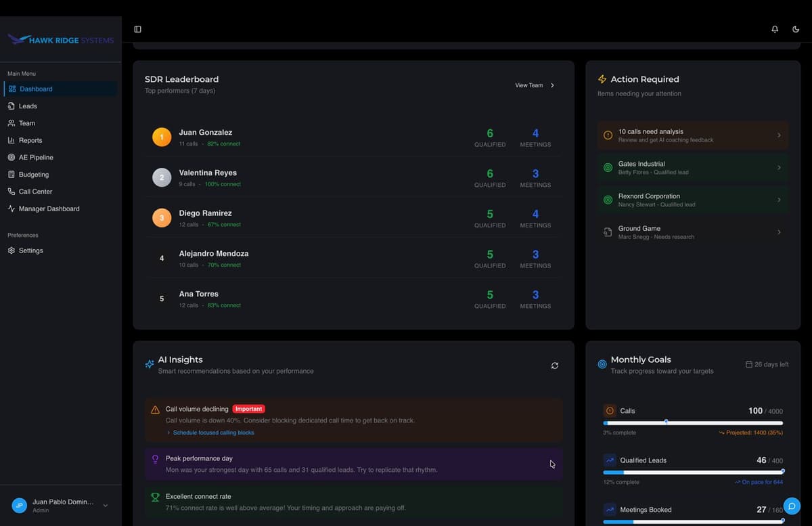Collapse the sidebar using the panel toggle
This screenshot has width=812, height=526.
137,29
